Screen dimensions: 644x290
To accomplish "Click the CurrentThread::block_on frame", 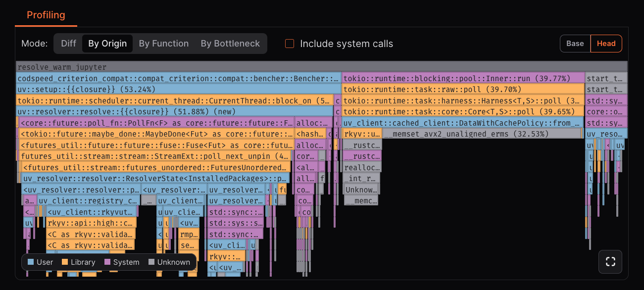I will point(175,100).
